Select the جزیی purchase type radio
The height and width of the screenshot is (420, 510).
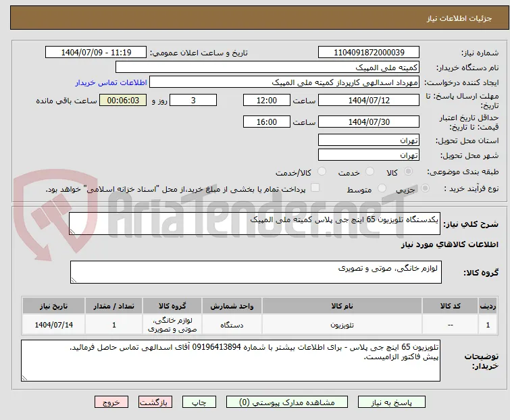tap(425, 188)
